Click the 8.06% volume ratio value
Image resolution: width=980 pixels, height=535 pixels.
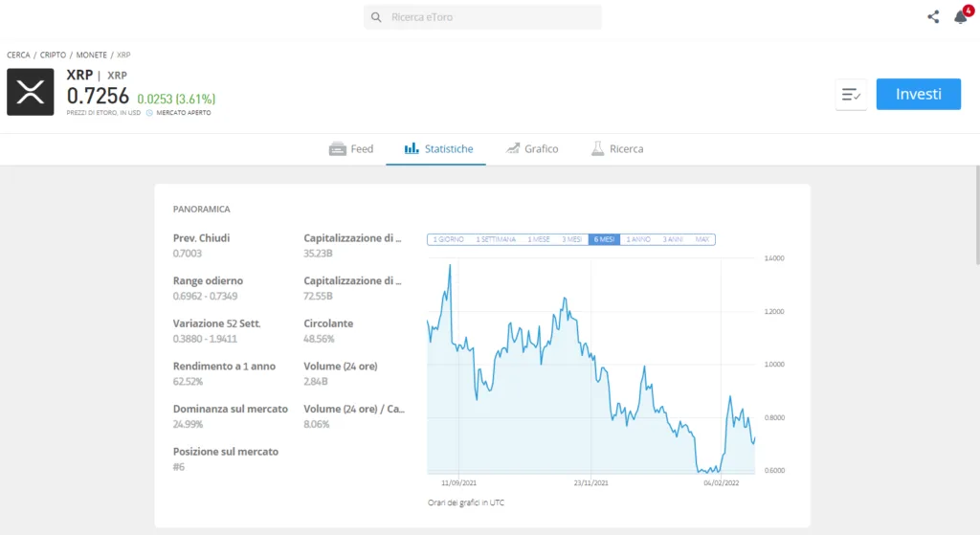[x=316, y=424]
